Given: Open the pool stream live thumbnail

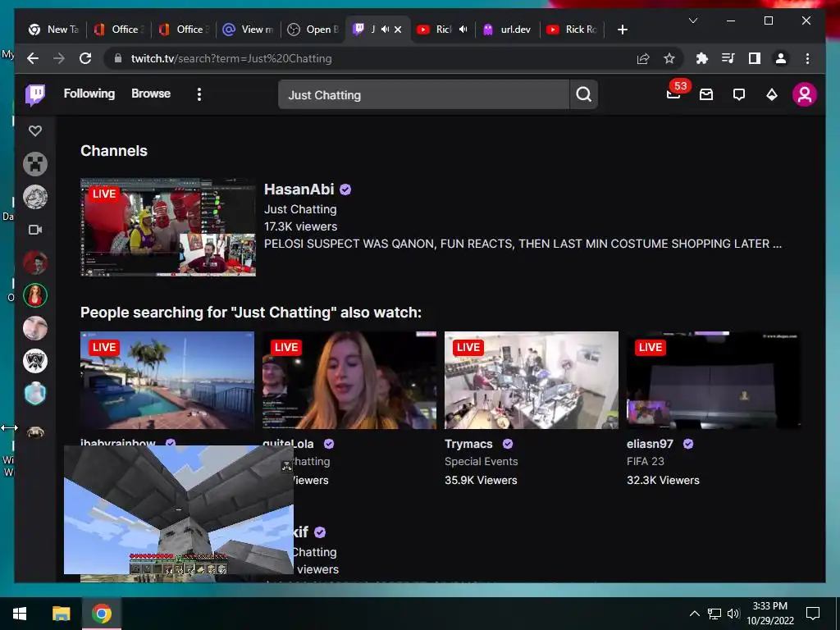Looking at the screenshot, I should pos(167,380).
